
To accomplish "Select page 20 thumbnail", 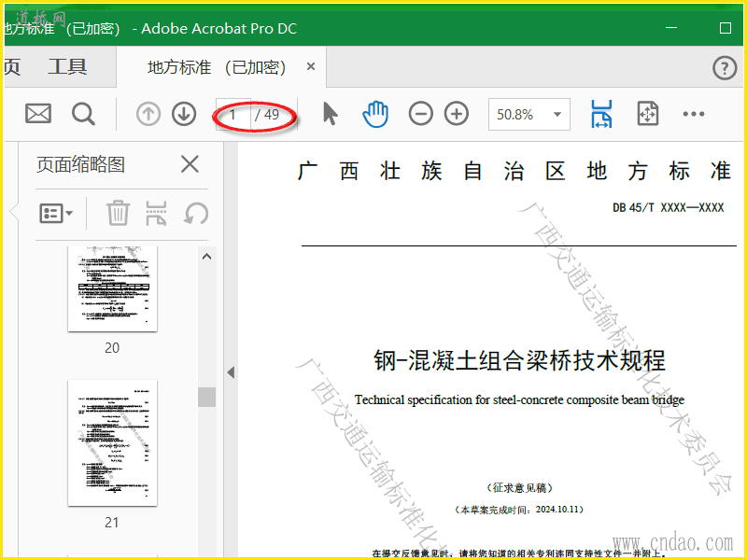I will [112, 288].
